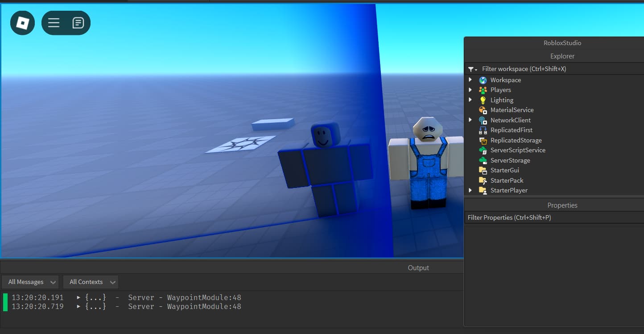Viewport: 644px width, 334px height.
Task: Click the Players service icon
Action: tap(483, 90)
